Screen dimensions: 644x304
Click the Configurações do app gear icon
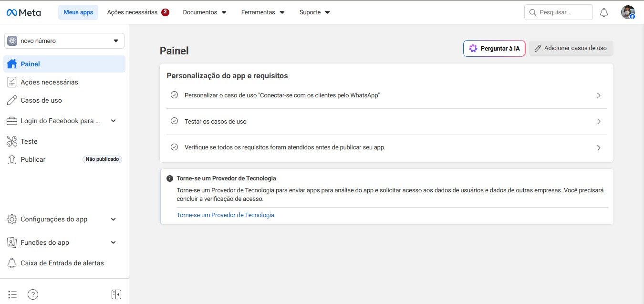coord(12,219)
